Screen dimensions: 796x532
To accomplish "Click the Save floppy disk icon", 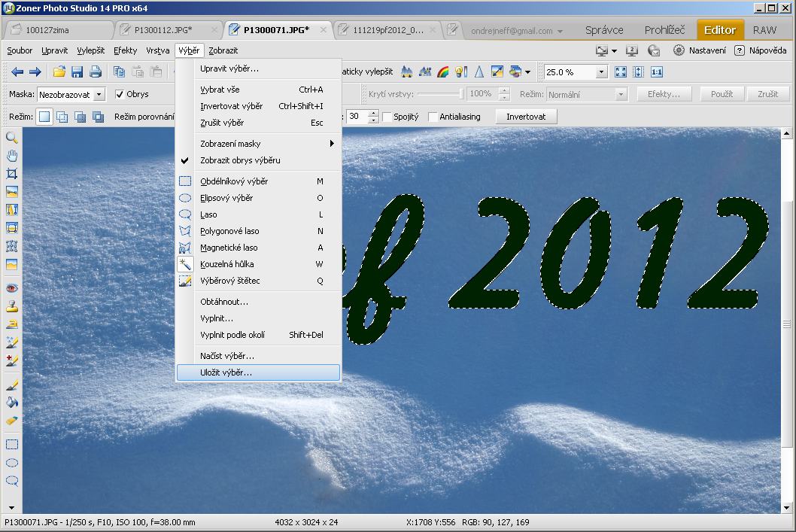I will [77, 72].
